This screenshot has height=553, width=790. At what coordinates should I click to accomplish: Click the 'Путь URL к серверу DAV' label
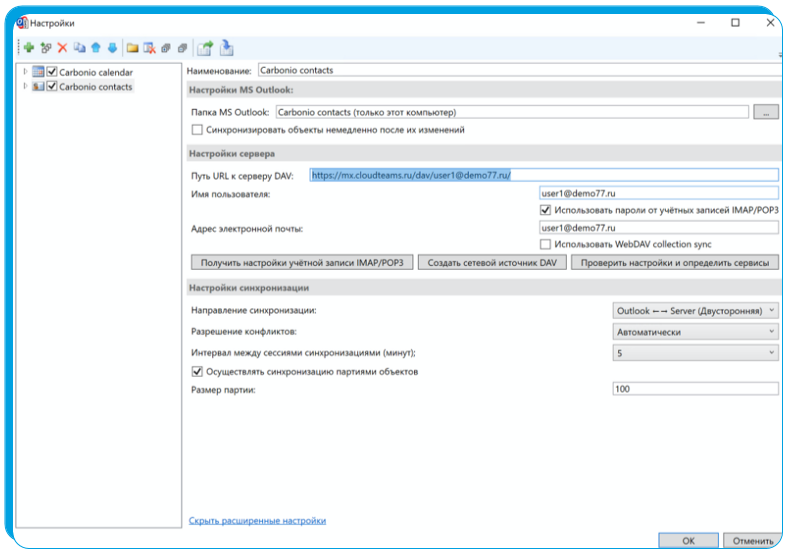pos(242,176)
